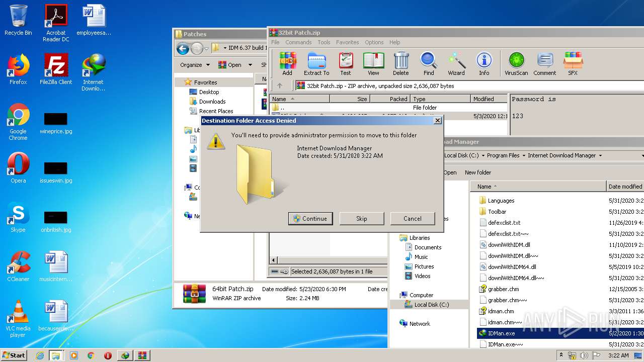Open the Options menu in WinRAR

[x=374, y=42]
